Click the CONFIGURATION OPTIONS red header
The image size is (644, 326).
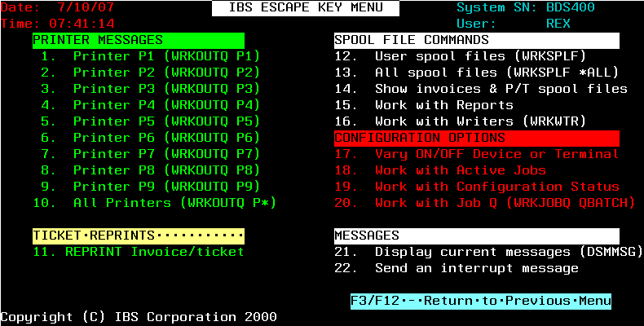coord(476,138)
